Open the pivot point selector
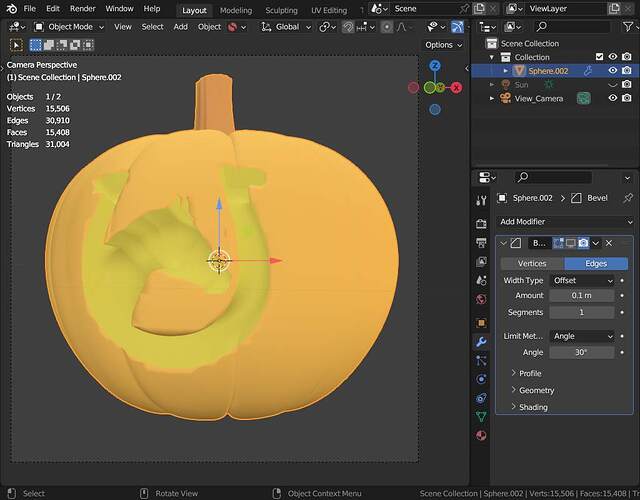This screenshot has height=500, width=640. [327, 27]
